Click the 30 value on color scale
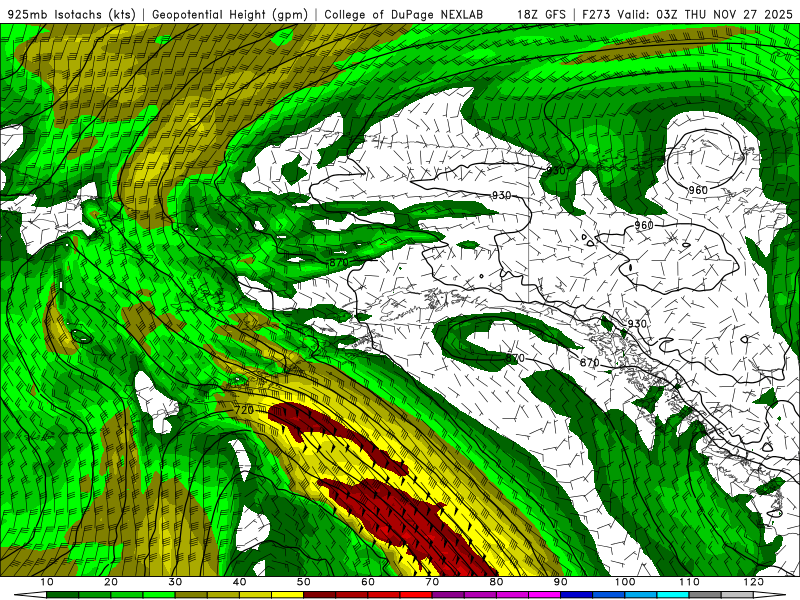The width and height of the screenshot is (800, 600). click(175, 582)
